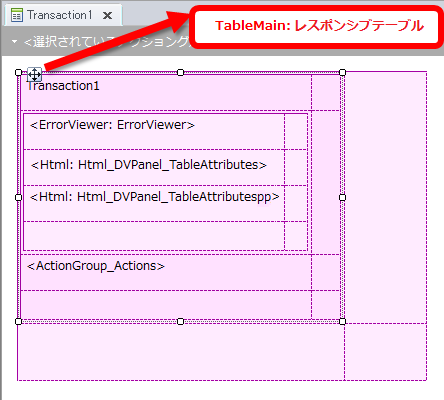Click the empty row below Html_DVPanel_TableAttributespp

pos(154,236)
